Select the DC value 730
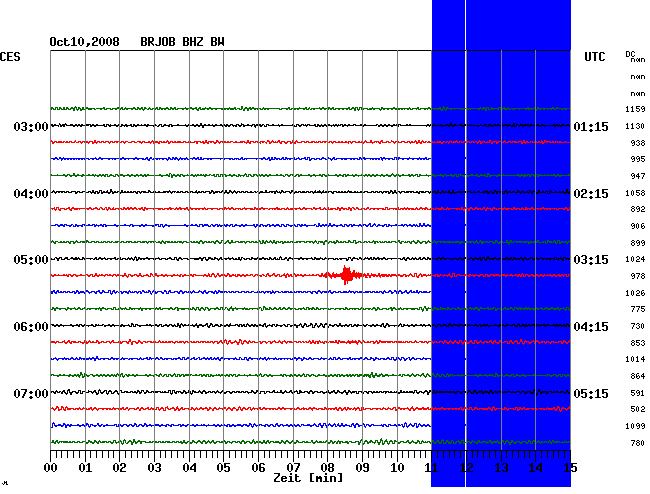The width and height of the screenshot is (650, 494). pyautogui.click(x=638, y=326)
